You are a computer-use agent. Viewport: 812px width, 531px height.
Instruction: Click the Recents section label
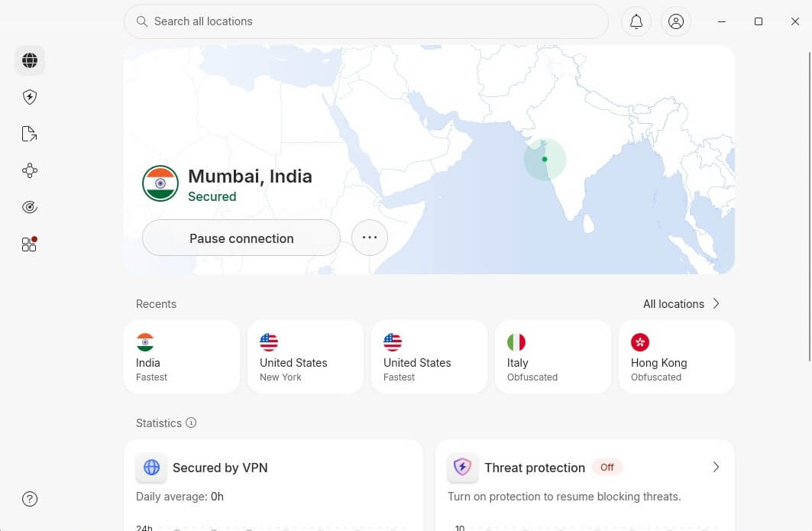(156, 304)
